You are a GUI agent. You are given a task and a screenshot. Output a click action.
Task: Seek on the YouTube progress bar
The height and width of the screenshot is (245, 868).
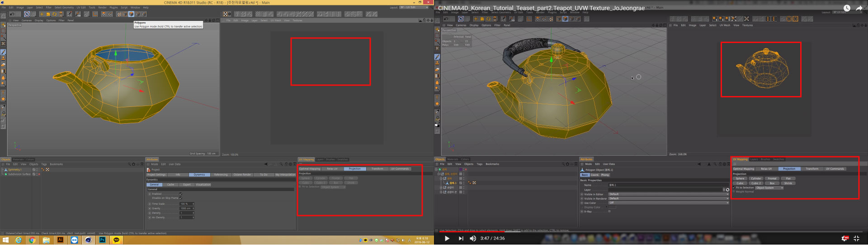click(x=651, y=231)
